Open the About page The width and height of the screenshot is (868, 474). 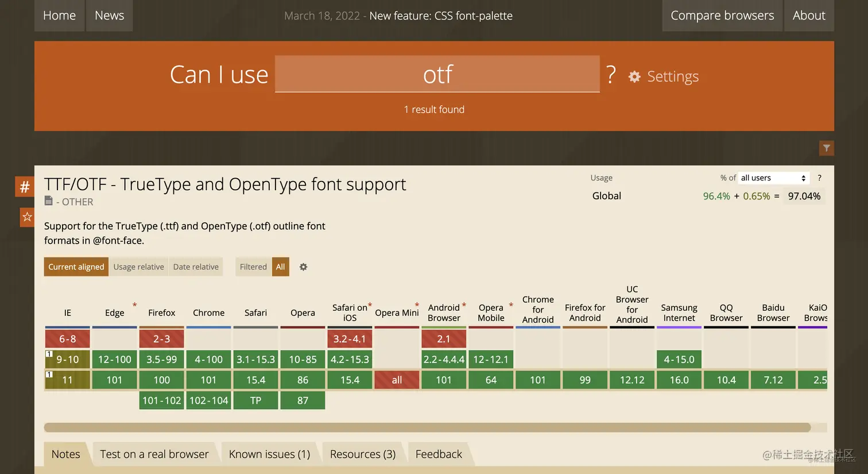(x=809, y=16)
